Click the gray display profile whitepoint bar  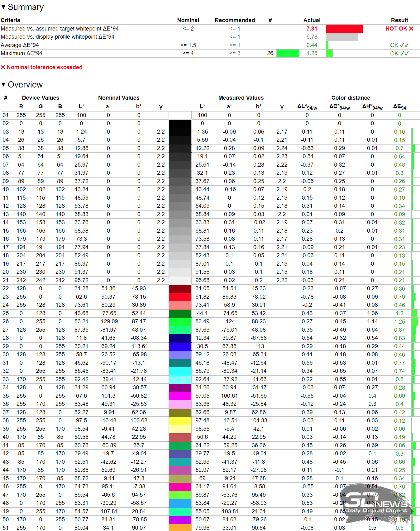click(342, 37)
